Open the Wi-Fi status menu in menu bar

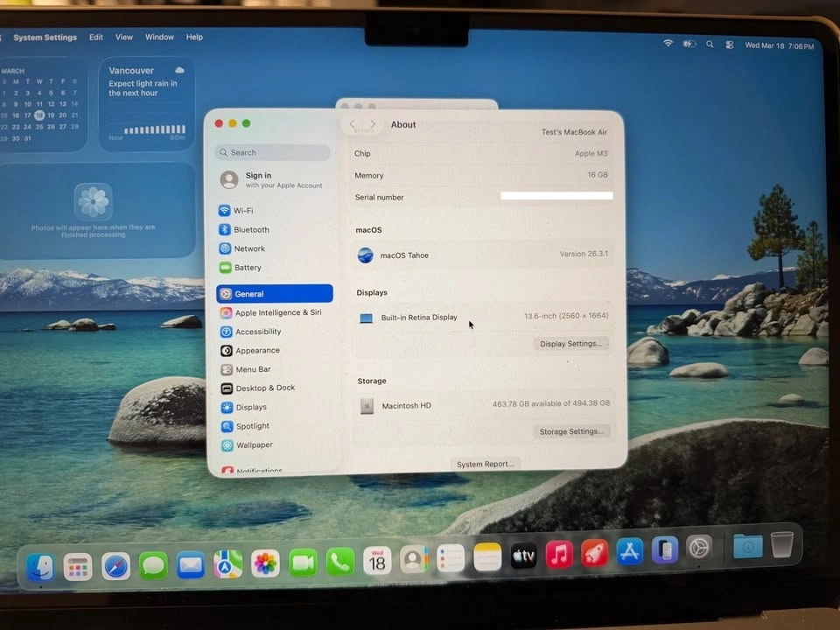coord(668,44)
